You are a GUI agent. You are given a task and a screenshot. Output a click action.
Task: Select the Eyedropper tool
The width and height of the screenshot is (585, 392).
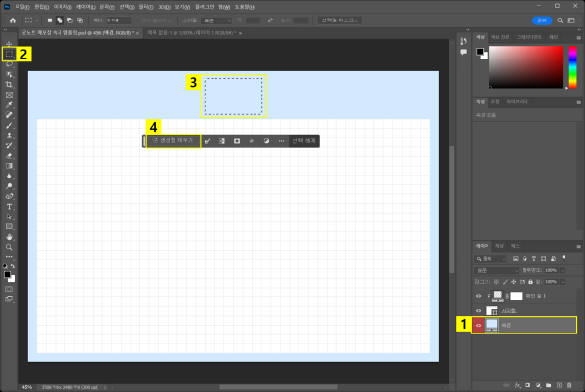click(x=9, y=104)
